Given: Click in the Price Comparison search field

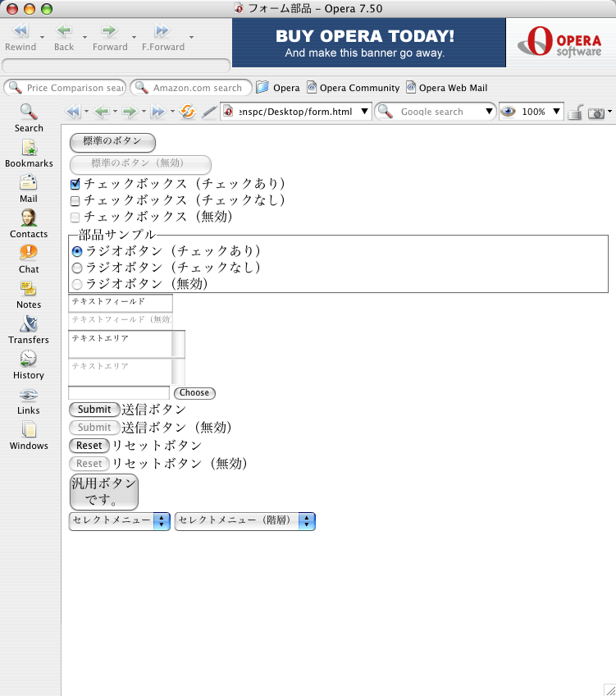Looking at the screenshot, I should pyautogui.click(x=65, y=88).
